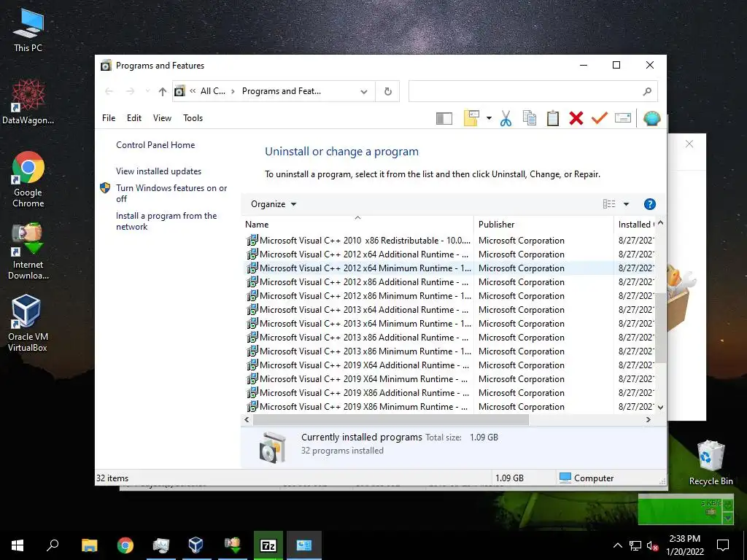Select Visual C++ 2019 X64 Additional Runtime
This screenshot has width=747, height=560.
[450, 365]
